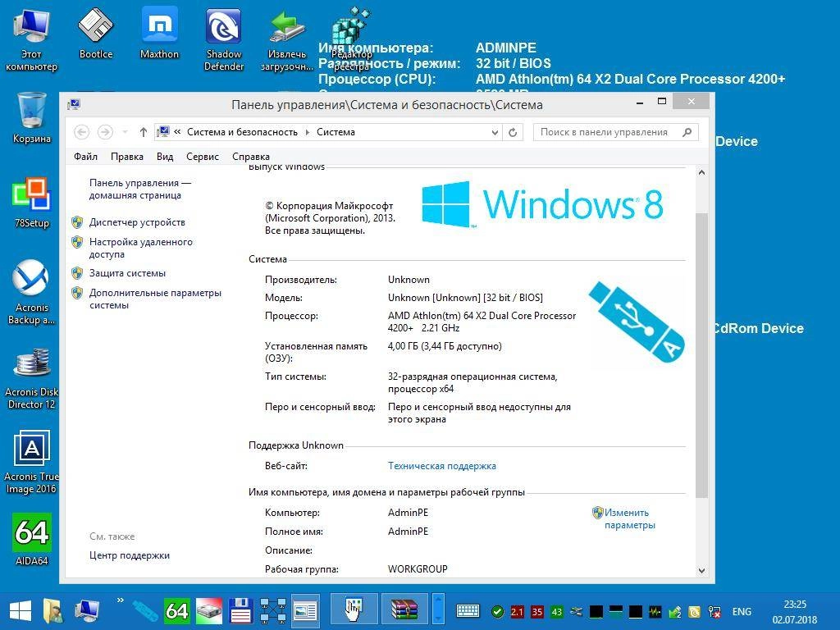Click the red '35' tray indicator

point(536,611)
